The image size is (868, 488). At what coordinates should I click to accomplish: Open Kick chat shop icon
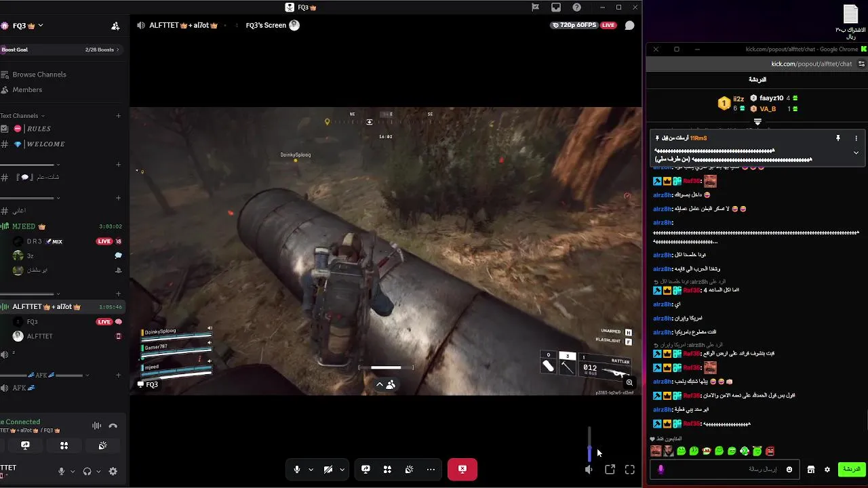[810, 469]
